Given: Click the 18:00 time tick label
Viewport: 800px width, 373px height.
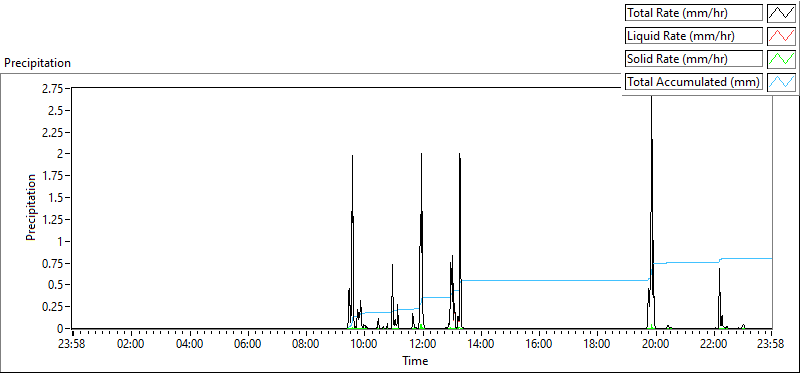Looking at the screenshot, I should (597, 343).
